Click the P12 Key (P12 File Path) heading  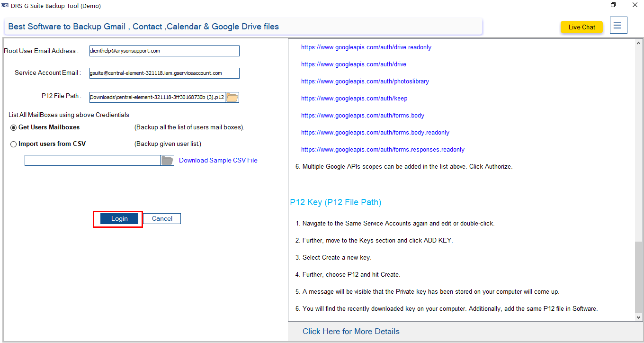(336, 202)
